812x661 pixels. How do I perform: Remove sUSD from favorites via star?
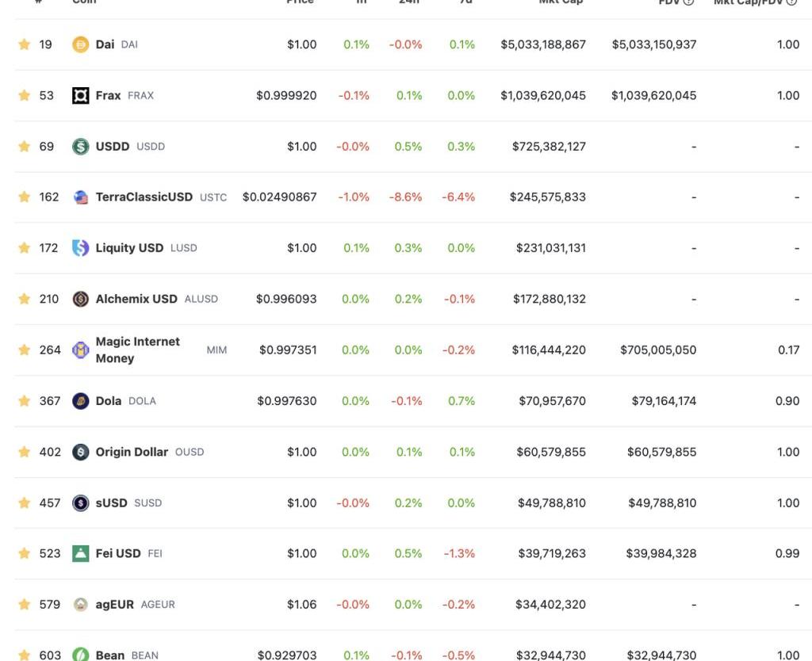point(24,502)
